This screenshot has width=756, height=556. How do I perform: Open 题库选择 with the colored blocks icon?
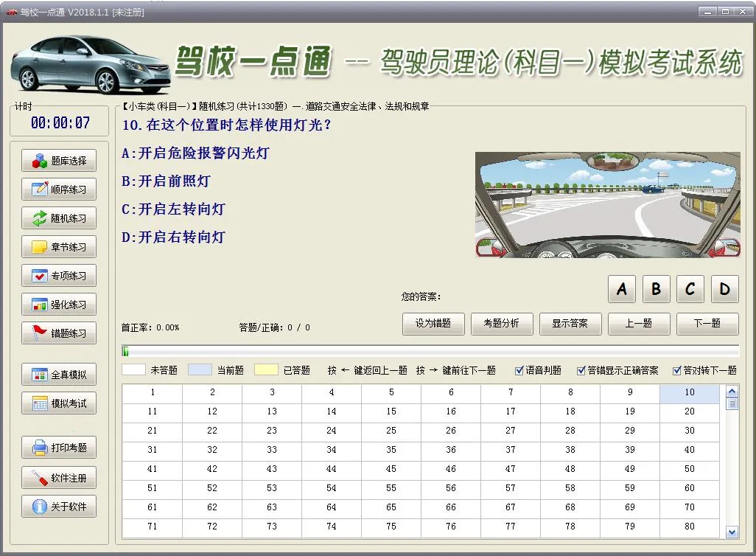tap(59, 161)
